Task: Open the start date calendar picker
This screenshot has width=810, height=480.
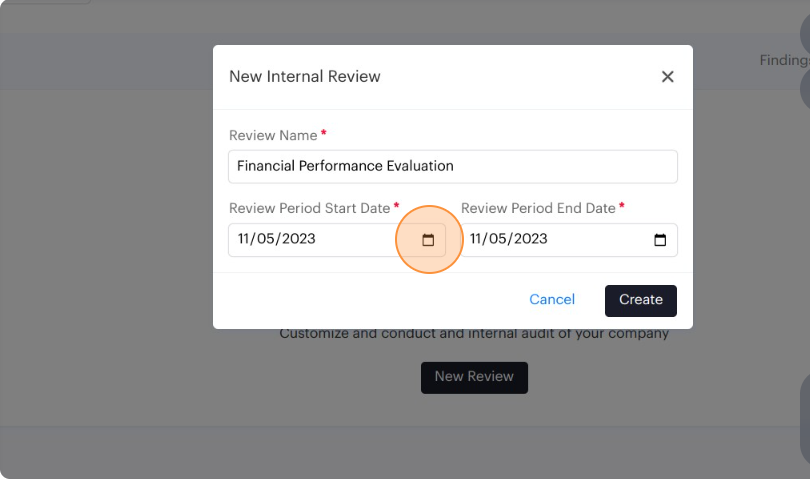Action: [428, 240]
